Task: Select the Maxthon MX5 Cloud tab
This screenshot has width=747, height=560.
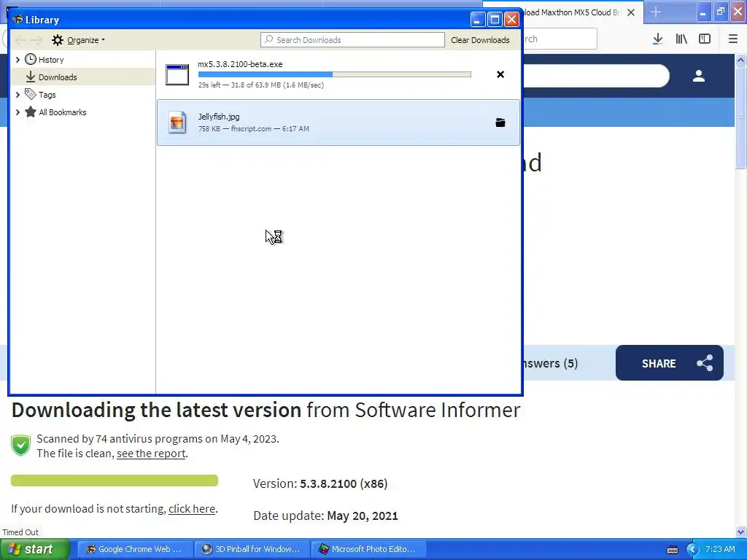Action: click(572, 12)
